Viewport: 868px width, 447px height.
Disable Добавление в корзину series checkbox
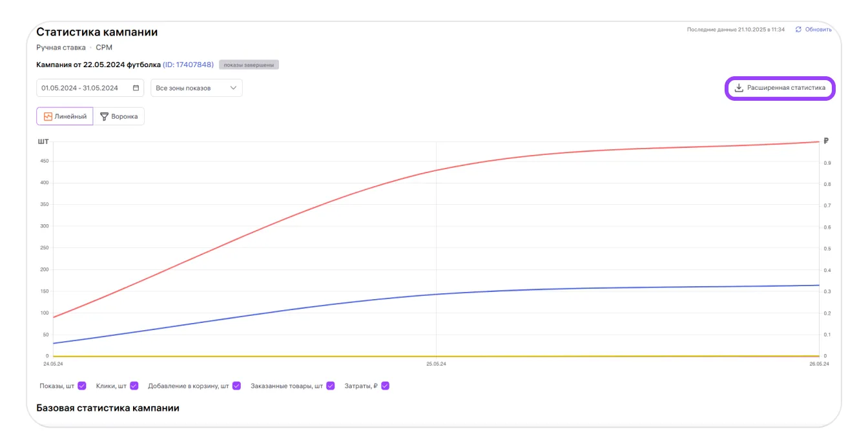coord(236,386)
